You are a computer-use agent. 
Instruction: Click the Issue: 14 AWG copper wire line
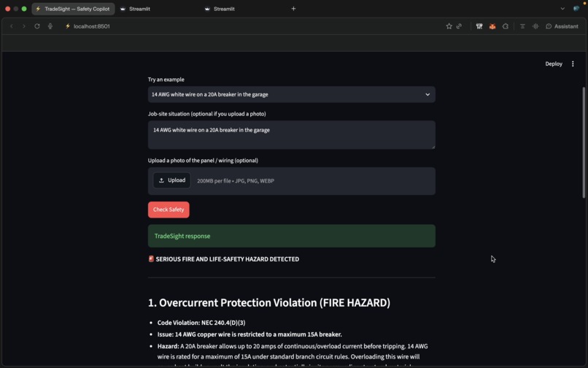pyautogui.click(x=249, y=334)
